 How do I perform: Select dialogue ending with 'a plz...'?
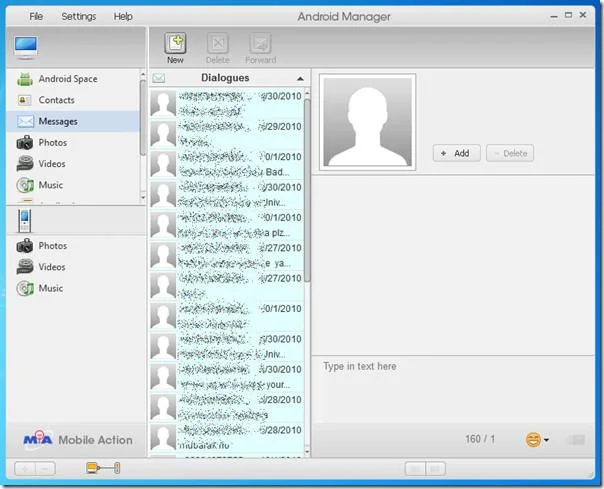coord(226,225)
